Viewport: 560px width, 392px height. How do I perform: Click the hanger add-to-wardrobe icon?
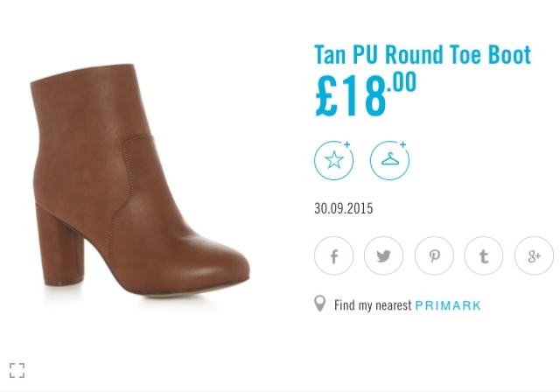389,160
